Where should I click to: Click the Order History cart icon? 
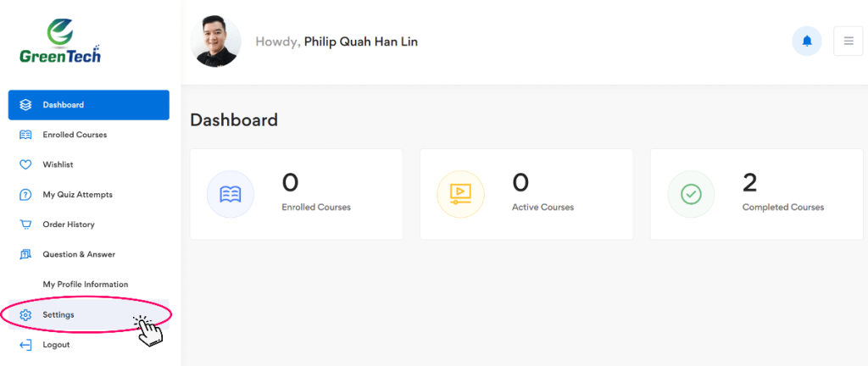pyautogui.click(x=25, y=225)
